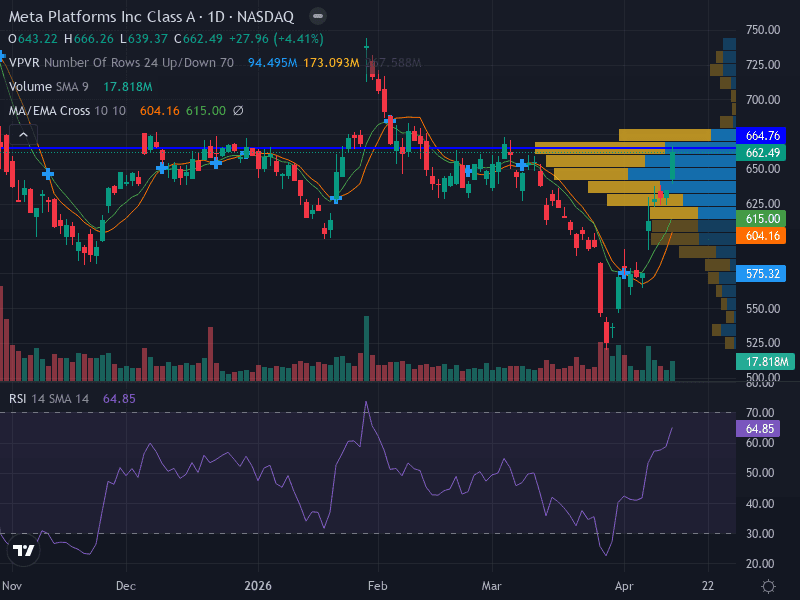Click the Meta Platforms Inc Class A title
800x600 pixels.
[x=102, y=17]
